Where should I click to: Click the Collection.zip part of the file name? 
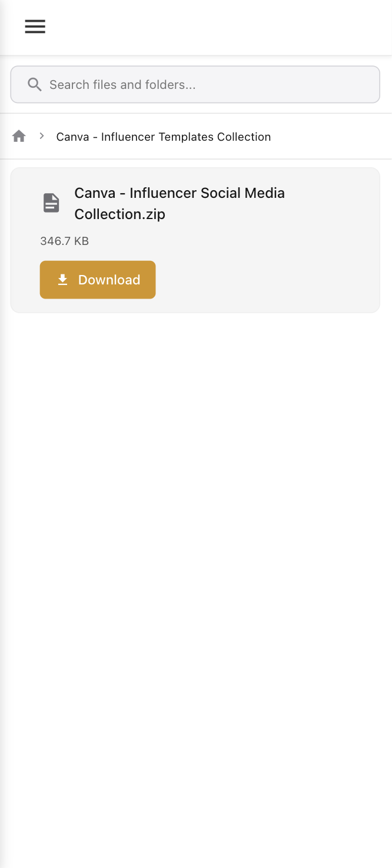pyautogui.click(x=119, y=214)
